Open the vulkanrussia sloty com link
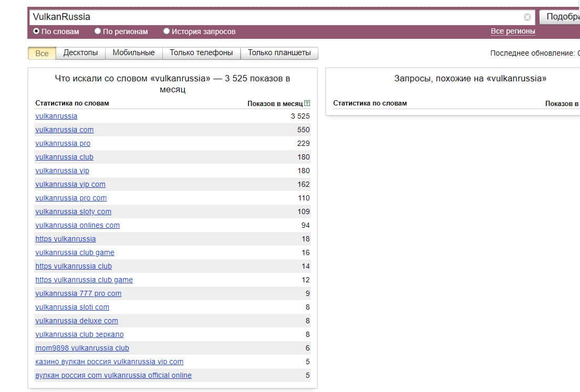The height and width of the screenshot is (392, 580). pos(73,211)
